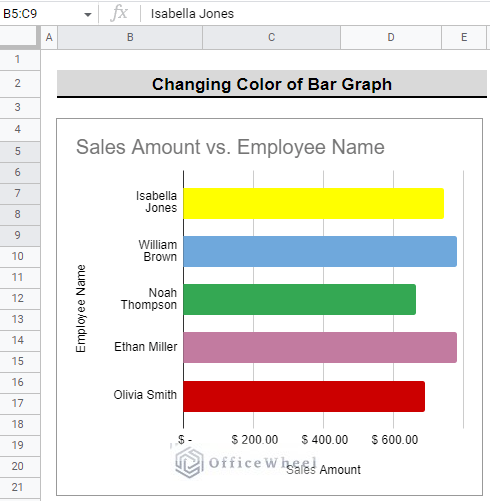Click the William Brown axis label
Screen dimensions: 490x501
tap(158, 251)
